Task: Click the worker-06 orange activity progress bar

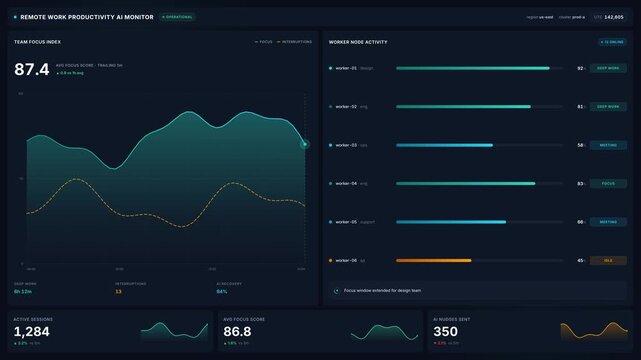Action: (479, 260)
